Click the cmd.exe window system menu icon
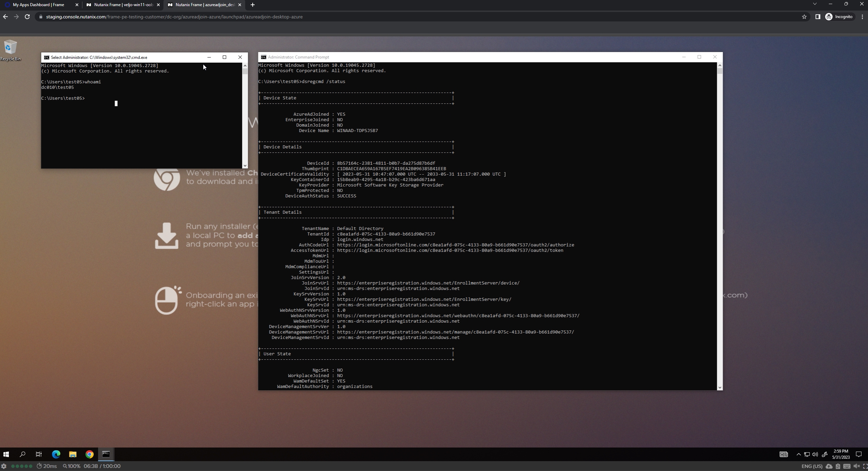Image resolution: width=868 pixels, height=471 pixels. click(x=47, y=57)
